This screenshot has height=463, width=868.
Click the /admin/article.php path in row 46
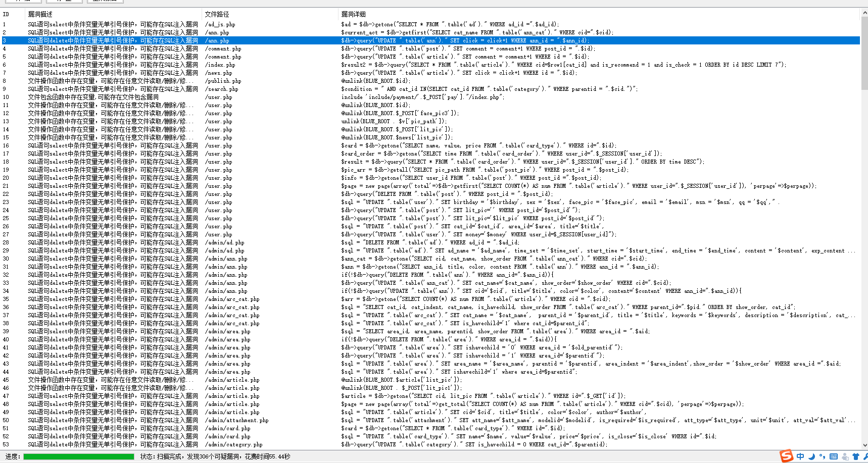tap(232, 388)
